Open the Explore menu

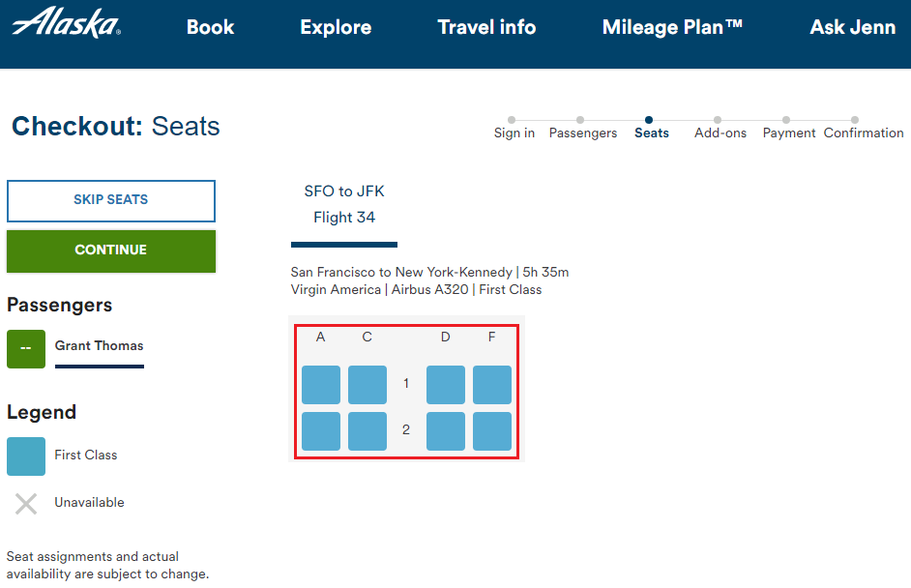[336, 27]
